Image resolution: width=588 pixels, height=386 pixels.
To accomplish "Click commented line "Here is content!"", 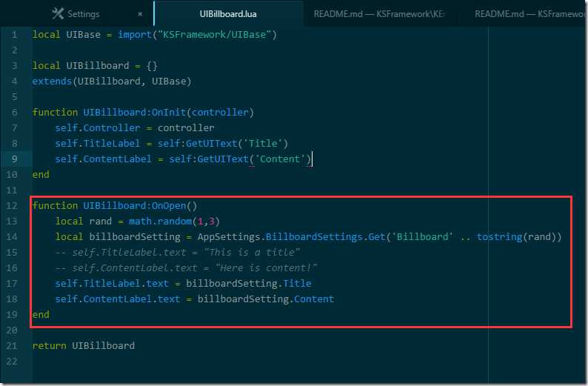I will click(186, 268).
